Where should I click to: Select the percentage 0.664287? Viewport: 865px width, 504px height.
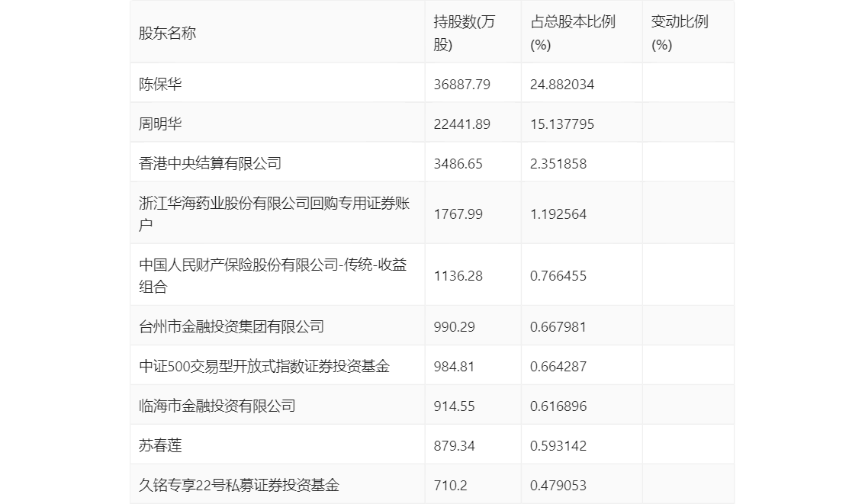click(558, 367)
